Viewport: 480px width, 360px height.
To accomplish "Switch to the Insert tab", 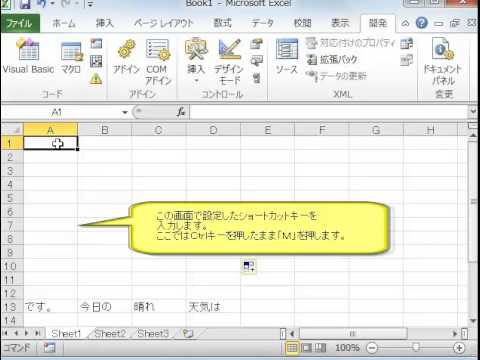I will pos(105,23).
